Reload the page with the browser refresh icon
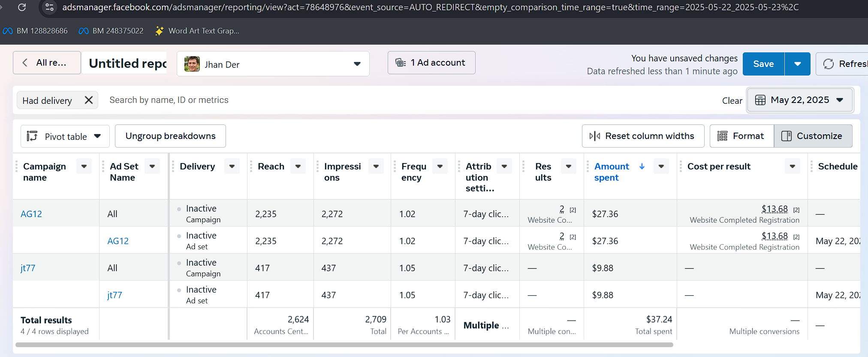The width and height of the screenshot is (868, 357). 22,7
